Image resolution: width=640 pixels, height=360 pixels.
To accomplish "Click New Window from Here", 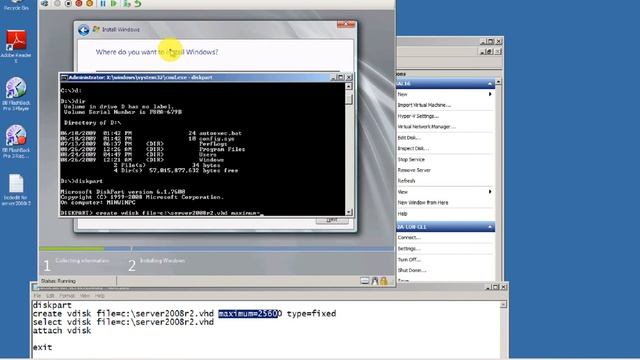I will (x=423, y=203).
